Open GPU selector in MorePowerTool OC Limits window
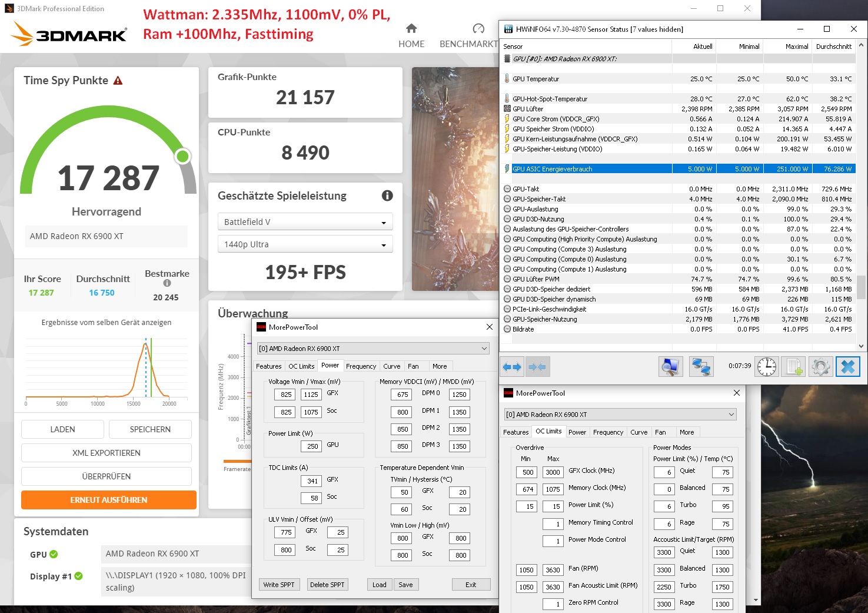Viewport: 868px width, 613px height. pyautogui.click(x=620, y=414)
